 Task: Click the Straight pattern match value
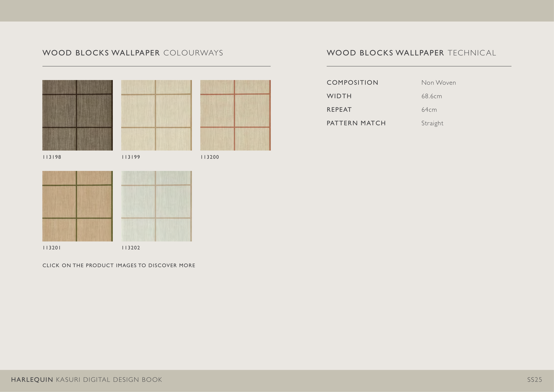[432, 123]
